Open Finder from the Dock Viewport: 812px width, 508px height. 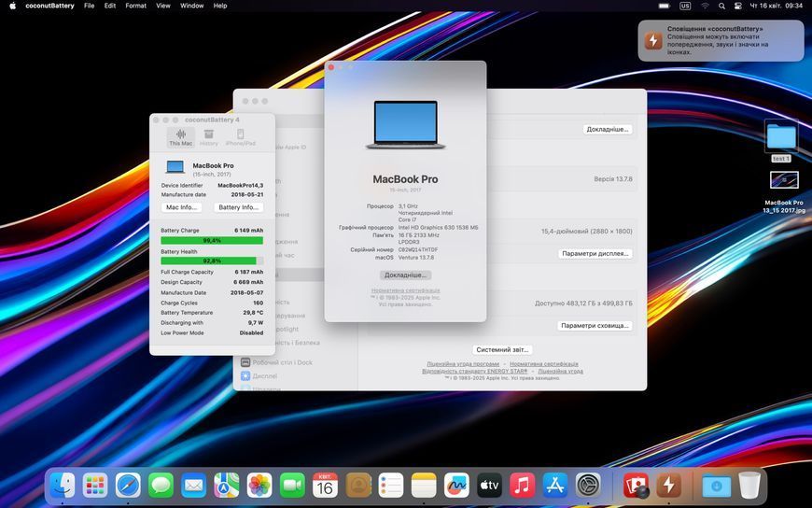63,486
